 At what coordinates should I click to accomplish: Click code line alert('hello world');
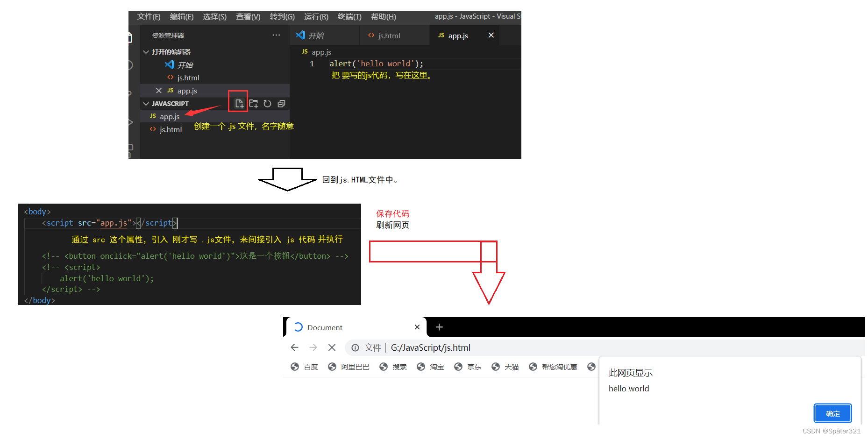pos(377,64)
